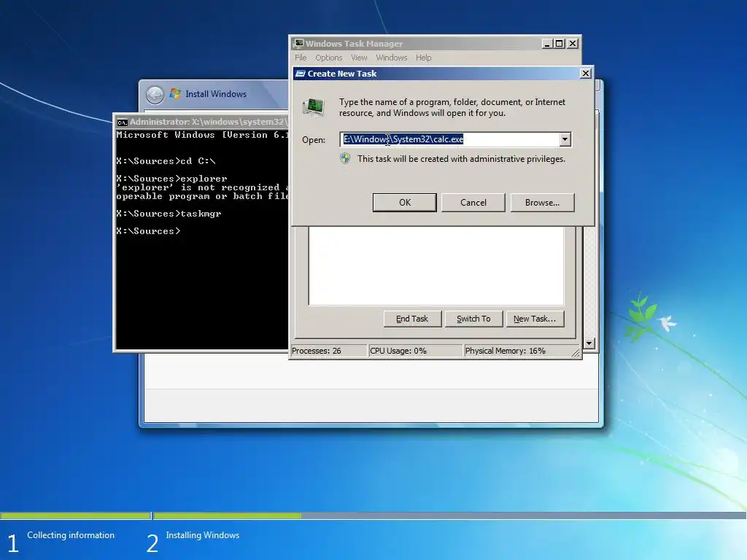Click the Open path input field
This screenshot has width=747, height=560.
click(x=449, y=139)
